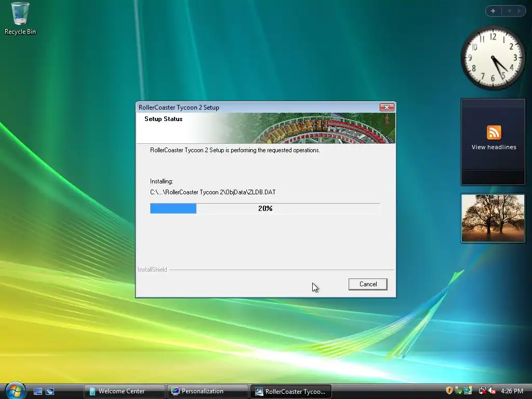Click the sidebar next page arrow
Image resolution: width=532 pixels, height=399 pixels.
[519, 11]
